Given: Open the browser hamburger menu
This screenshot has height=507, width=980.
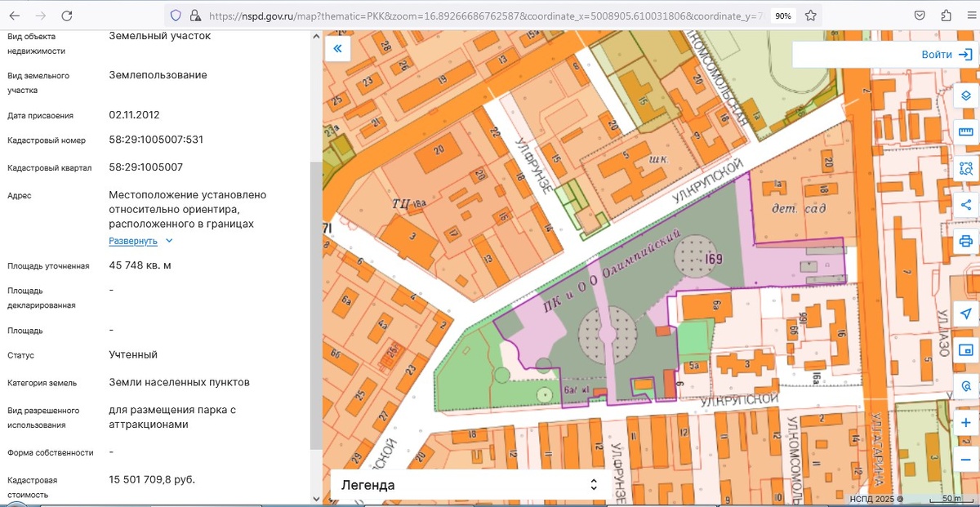Looking at the screenshot, I should [971, 16].
